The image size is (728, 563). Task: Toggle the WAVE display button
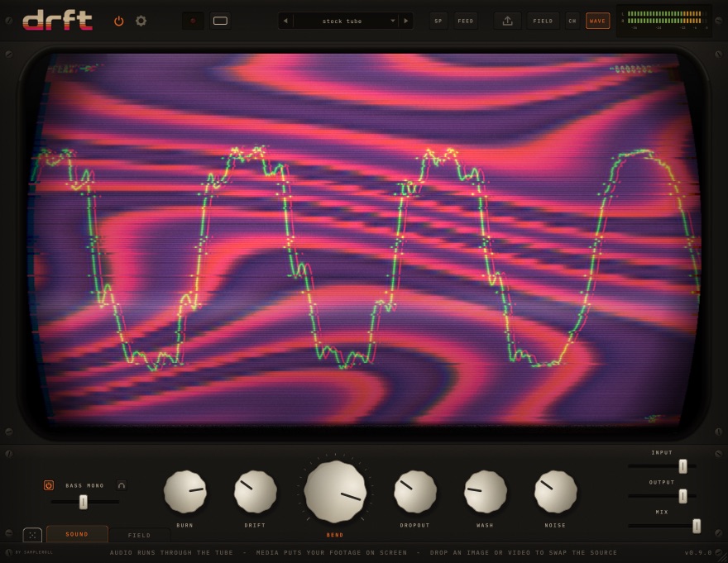point(597,21)
